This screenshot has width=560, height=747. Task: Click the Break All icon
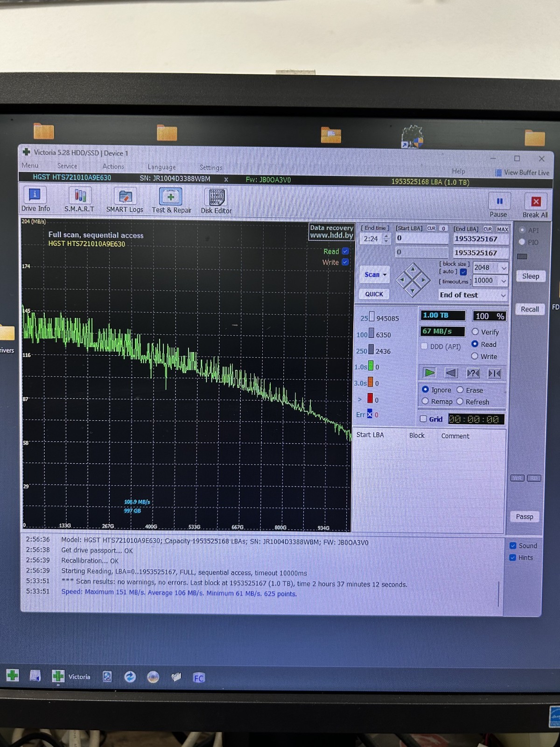click(x=535, y=205)
